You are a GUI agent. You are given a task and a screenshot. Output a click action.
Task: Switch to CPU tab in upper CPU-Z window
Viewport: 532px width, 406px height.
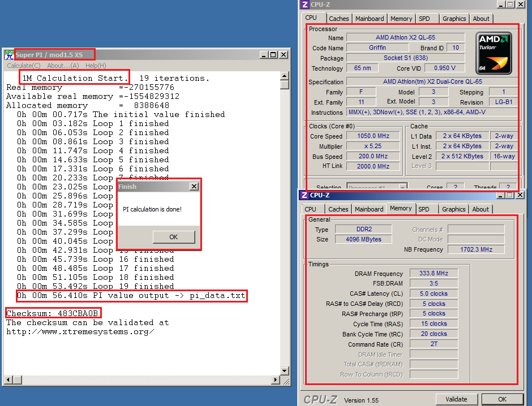pos(311,18)
